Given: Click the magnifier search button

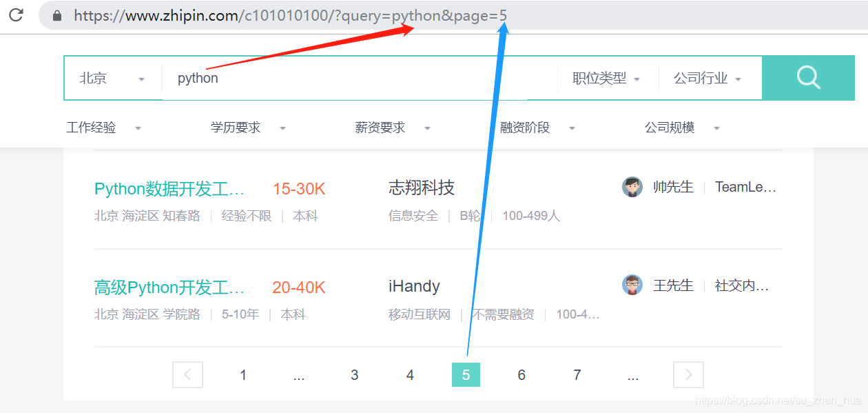Looking at the screenshot, I should pyautogui.click(x=808, y=78).
